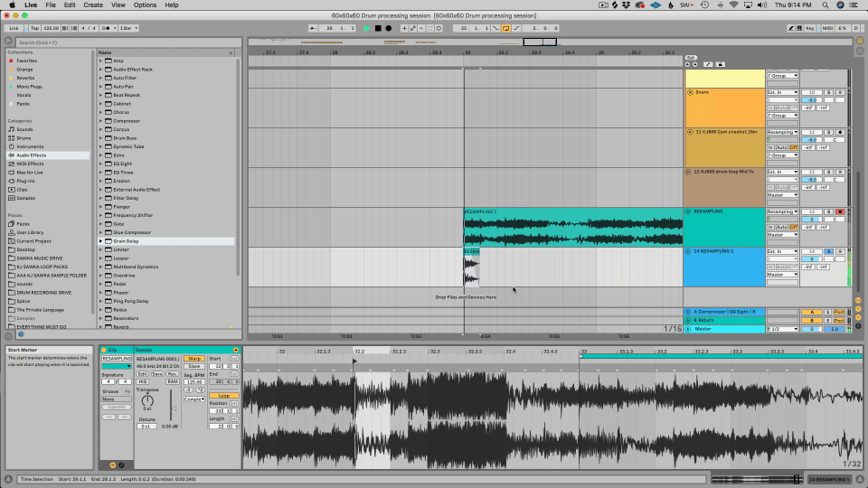This screenshot has height=488, width=868.
Task: Click the halve tempo :2 button
Action: tap(188, 389)
